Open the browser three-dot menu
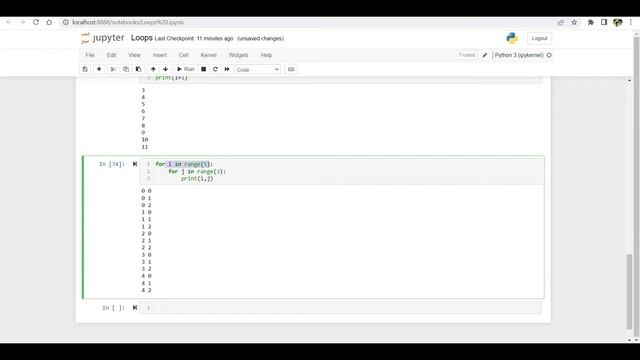Image resolution: width=640 pixels, height=360 pixels. tap(631, 22)
